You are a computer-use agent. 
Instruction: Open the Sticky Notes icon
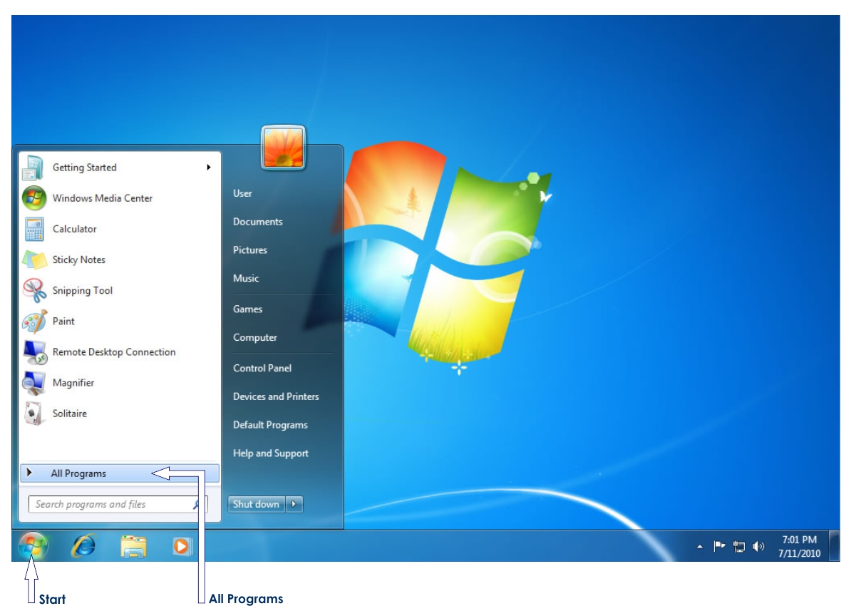tap(33, 260)
